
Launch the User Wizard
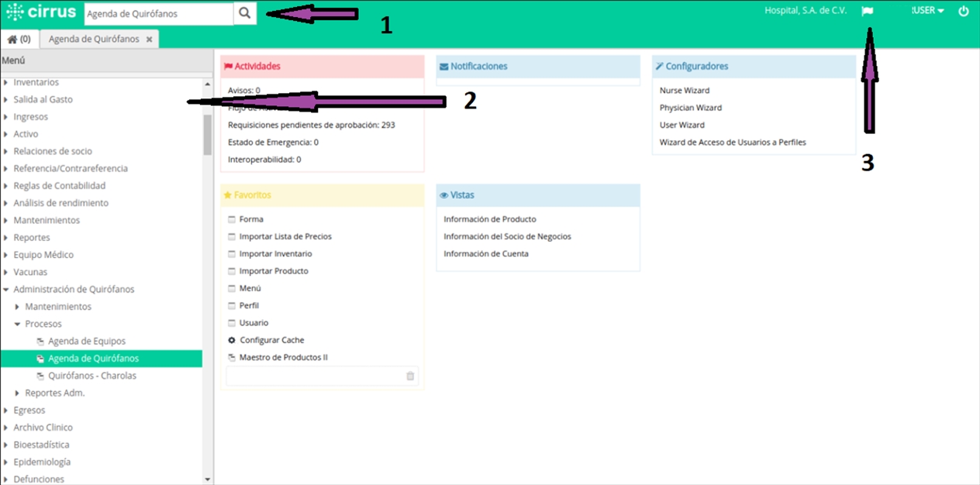click(682, 125)
